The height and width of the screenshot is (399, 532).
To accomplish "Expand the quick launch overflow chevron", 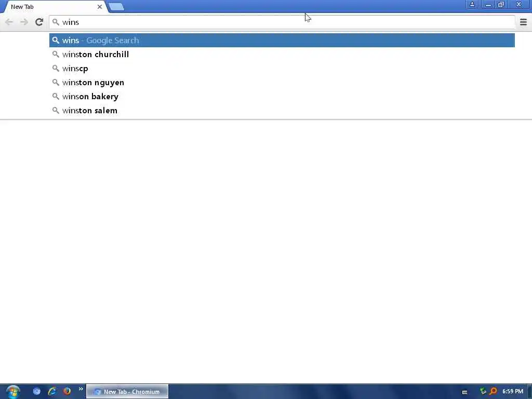I will [x=81, y=389].
